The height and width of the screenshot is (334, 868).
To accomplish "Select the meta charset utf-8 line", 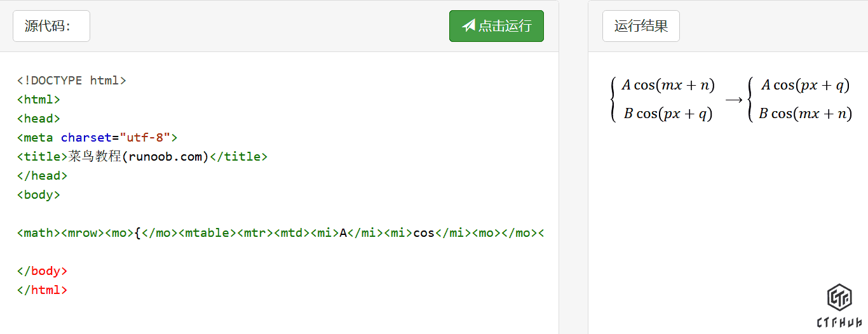I will click(x=97, y=138).
